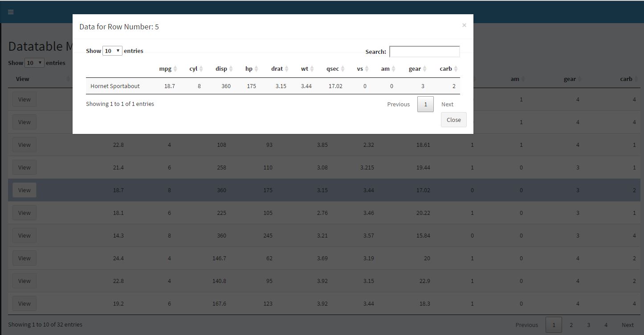Select page 1 in main table pagination
Viewport: 644px width, 335px height.
[x=554, y=325]
